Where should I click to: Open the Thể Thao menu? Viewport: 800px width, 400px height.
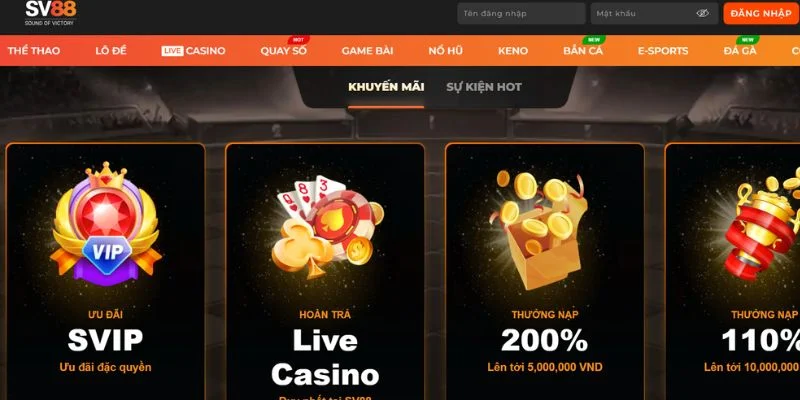[34, 51]
